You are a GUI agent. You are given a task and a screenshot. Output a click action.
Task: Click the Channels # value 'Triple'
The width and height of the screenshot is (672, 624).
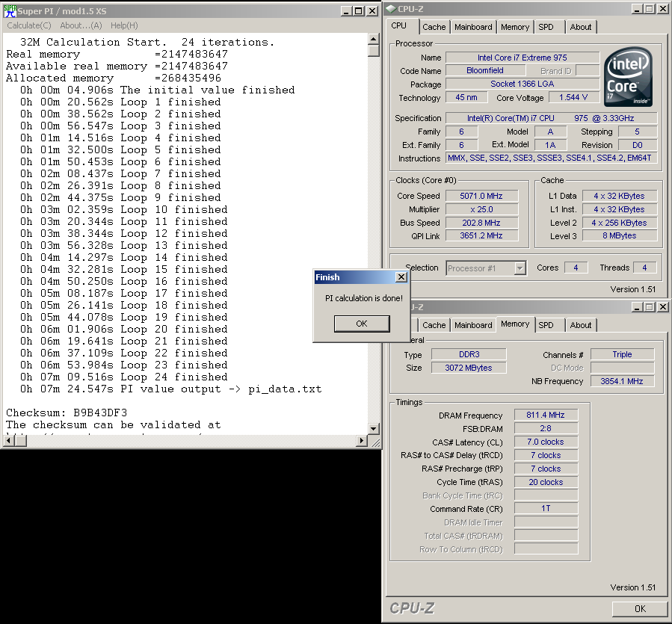coord(622,354)
